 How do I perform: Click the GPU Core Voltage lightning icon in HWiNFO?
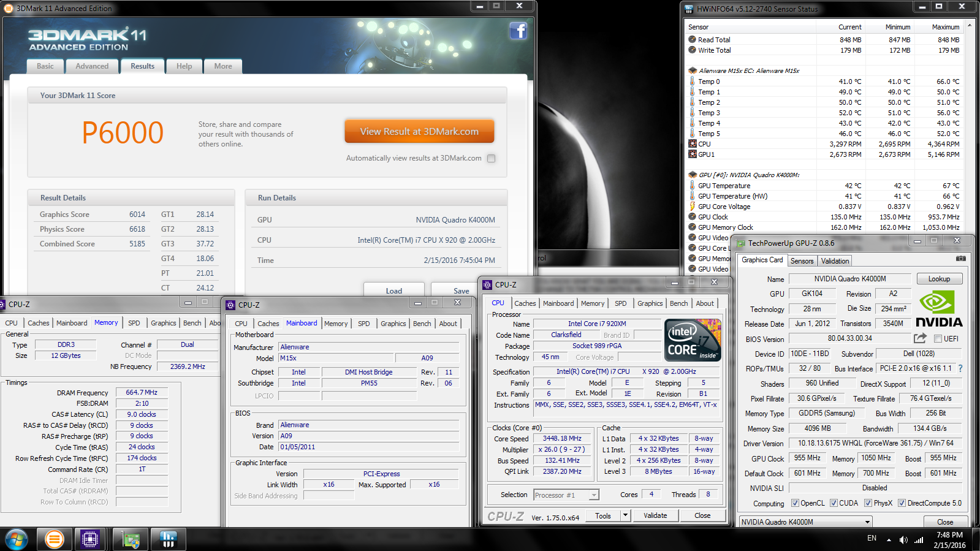[693, 207]
